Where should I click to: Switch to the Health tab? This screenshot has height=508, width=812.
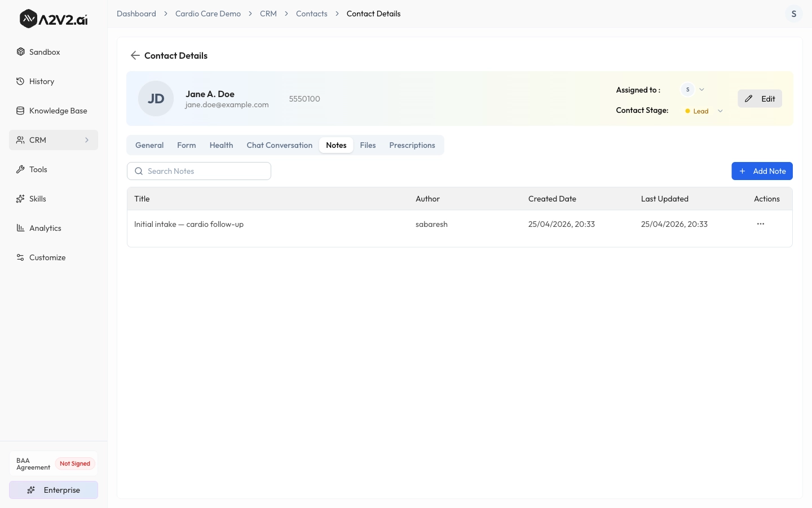pos(221,145)
